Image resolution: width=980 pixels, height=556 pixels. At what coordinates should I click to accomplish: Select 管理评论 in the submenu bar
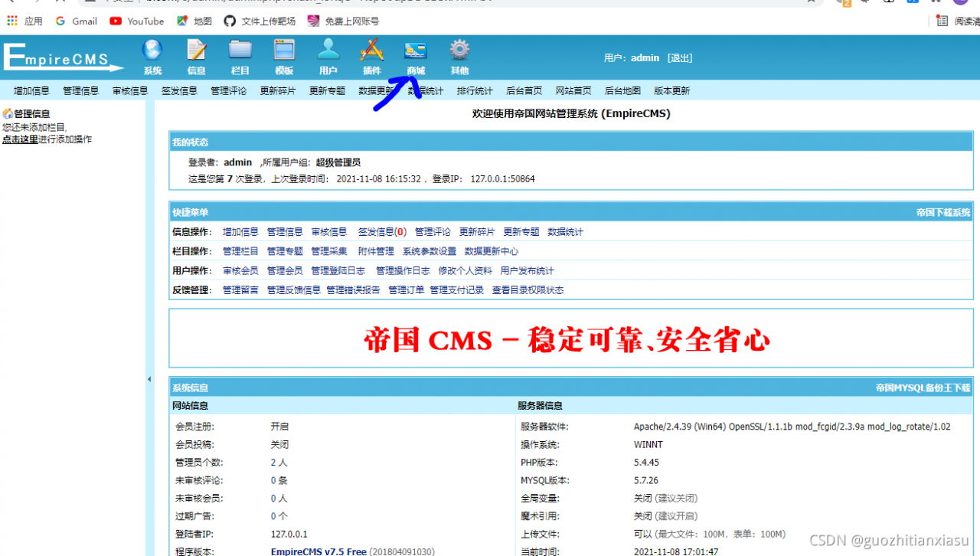pos(229,90)
